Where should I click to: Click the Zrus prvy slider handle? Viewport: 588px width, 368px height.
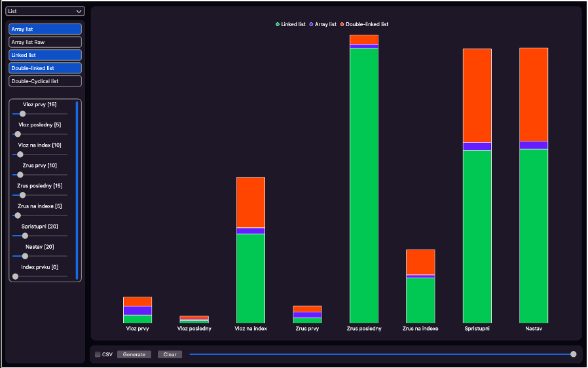[20, 175]
